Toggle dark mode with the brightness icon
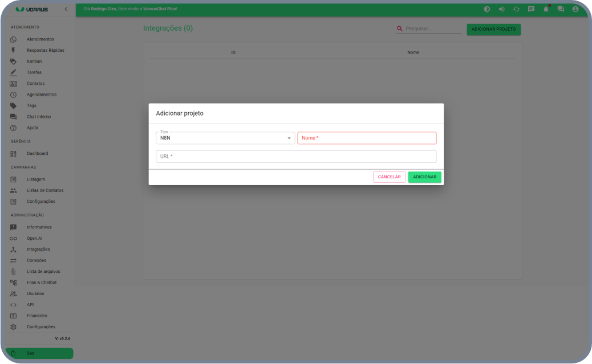This screenshot has width=592, height=364. 486,9
